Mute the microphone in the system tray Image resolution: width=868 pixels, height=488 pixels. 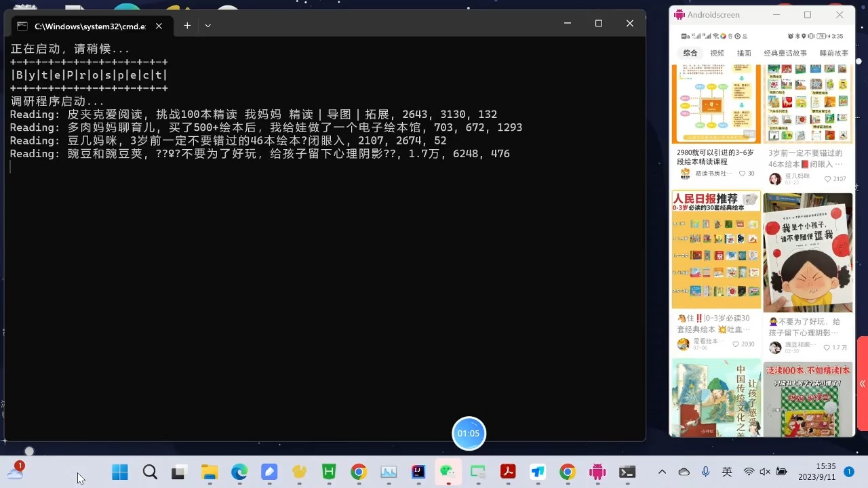(x=705, y=472)
